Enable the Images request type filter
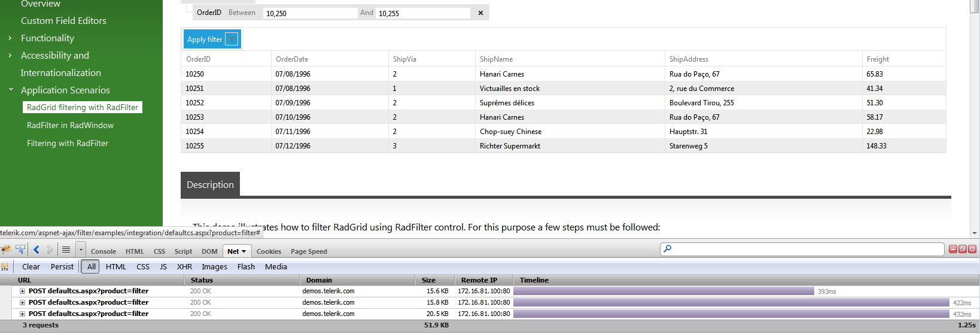This screenshot has height=334, width=980. tap(214, 267)
